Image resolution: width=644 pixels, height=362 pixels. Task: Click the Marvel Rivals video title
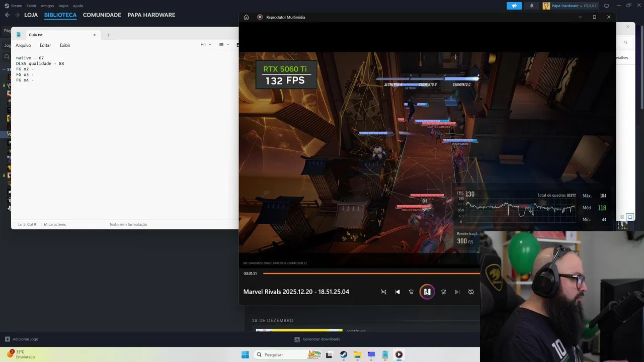click(296, 292)
